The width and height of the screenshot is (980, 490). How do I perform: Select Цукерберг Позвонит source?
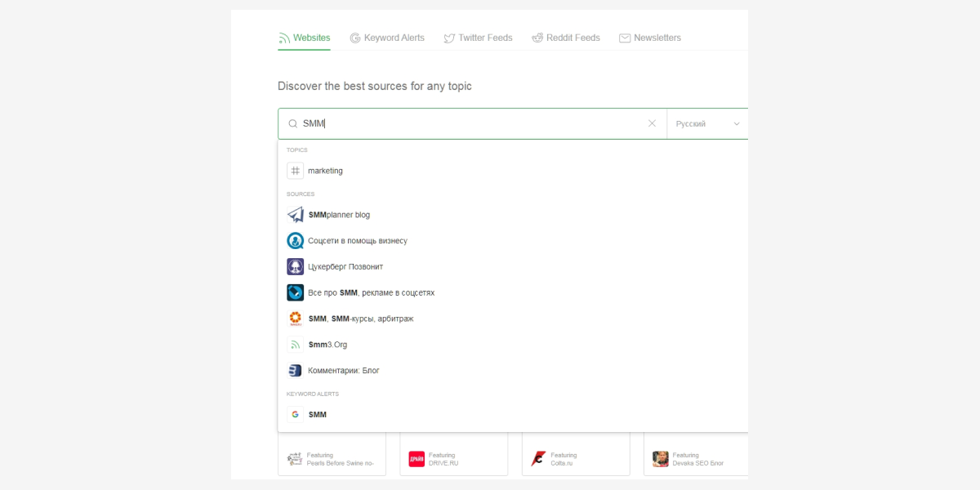[513, 267]
